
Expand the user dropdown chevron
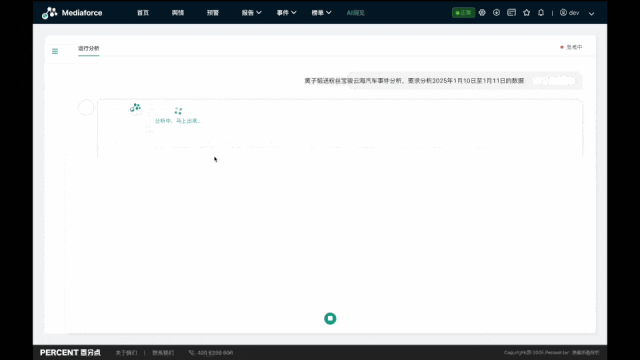click(x=591, y=13)
